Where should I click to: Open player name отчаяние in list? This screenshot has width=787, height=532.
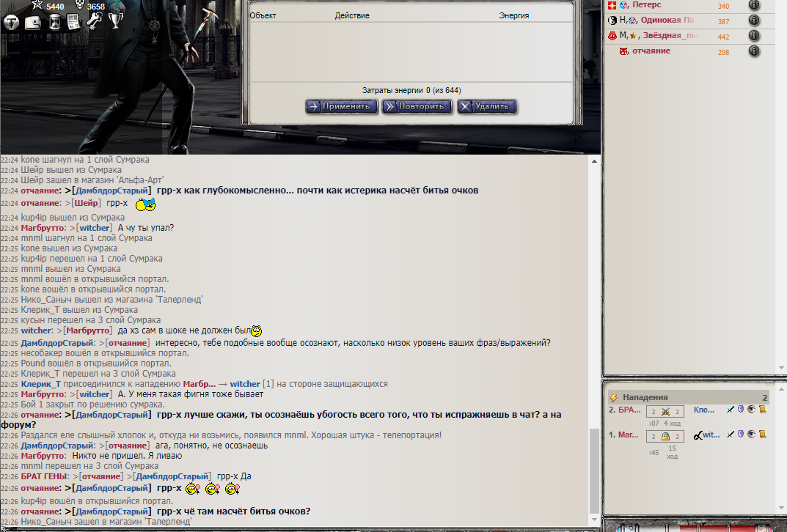point(651,51)
